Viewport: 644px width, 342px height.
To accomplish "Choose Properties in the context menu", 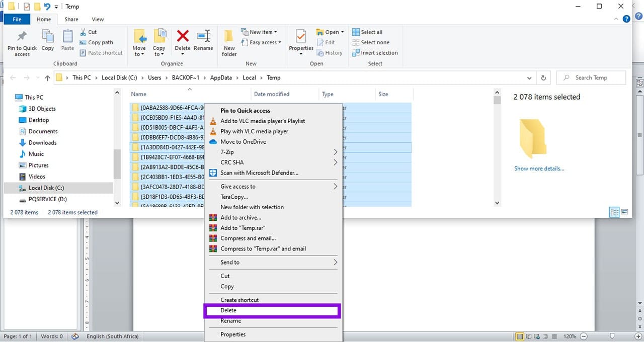I will [x=273, y=334].
